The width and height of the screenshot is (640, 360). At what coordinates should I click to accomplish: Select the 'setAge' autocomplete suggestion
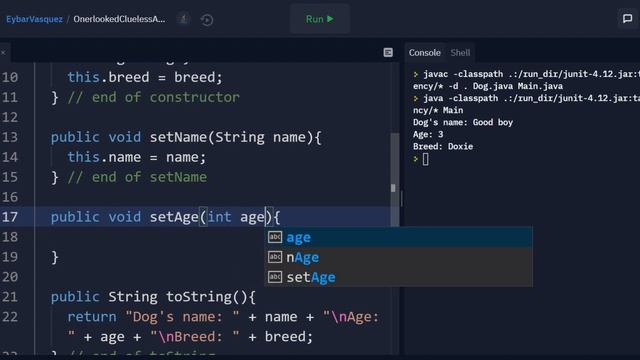pyautogui.click(x=398, y=277)
